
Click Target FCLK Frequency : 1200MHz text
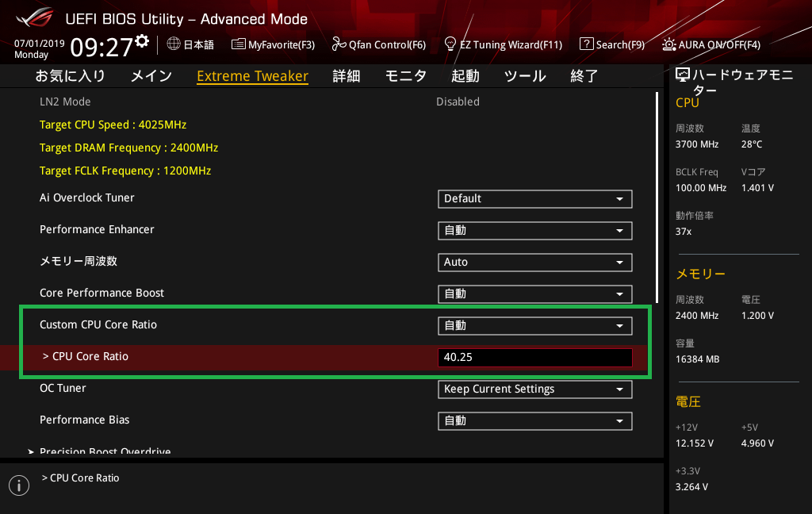(125, 171)
